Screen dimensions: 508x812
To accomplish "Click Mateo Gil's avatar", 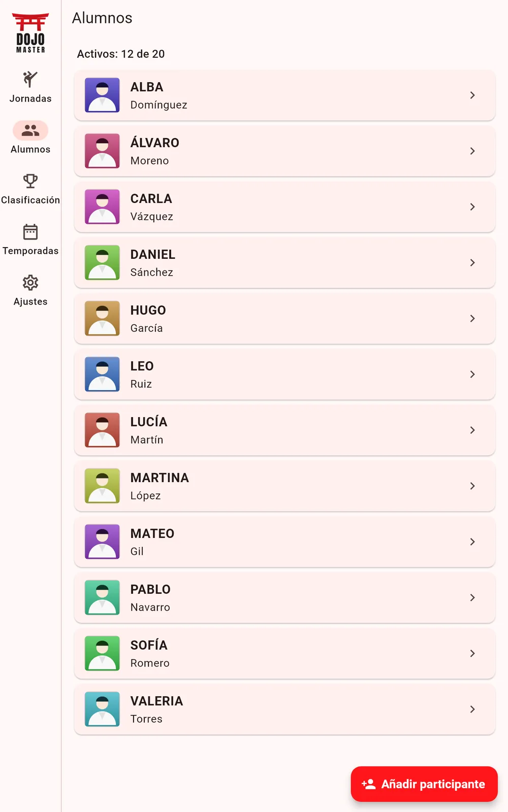I will (x=102, y=542).
